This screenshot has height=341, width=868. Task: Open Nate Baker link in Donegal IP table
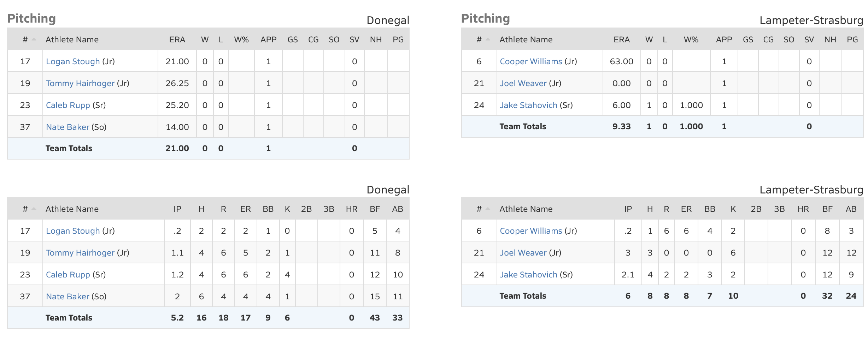68,297
